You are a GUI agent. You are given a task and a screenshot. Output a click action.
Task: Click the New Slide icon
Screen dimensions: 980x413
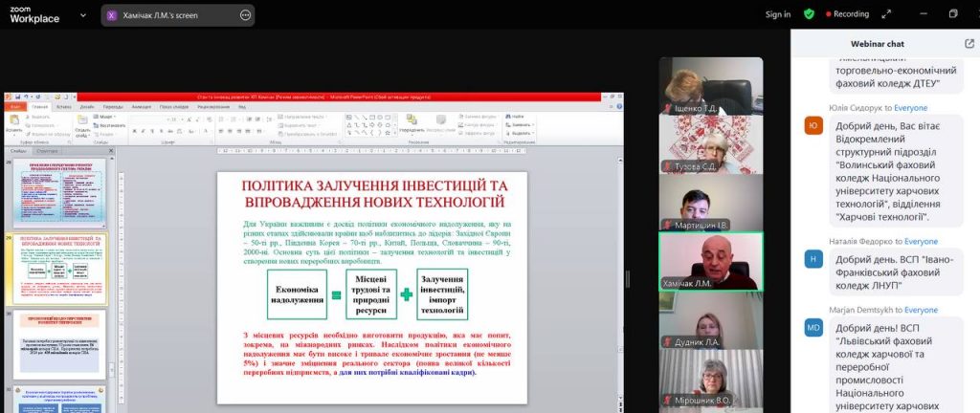coord(82,122)
